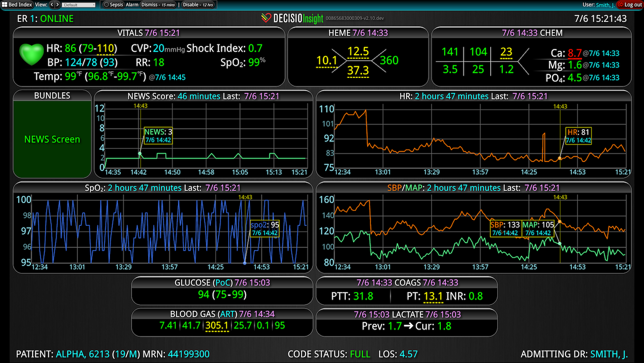
Task: Select the CHEM value 141
Action: point(450,52)
